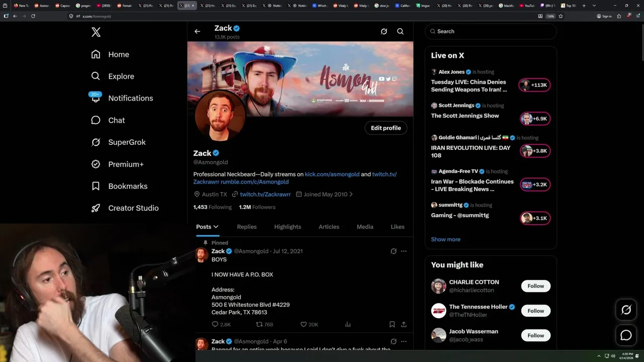The width and height of the screenshot is (644, 362).
Task: Open the twitch.tv/Zackrawrr profile website link
Action: click(x=265, y=195)
